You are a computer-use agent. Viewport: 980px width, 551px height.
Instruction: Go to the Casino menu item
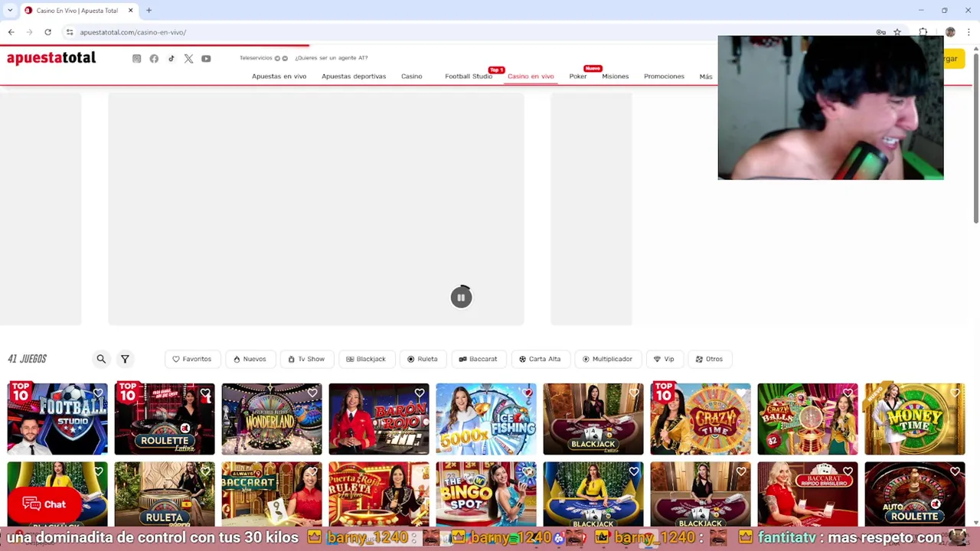pyautogui.click(x=411, y=77)
